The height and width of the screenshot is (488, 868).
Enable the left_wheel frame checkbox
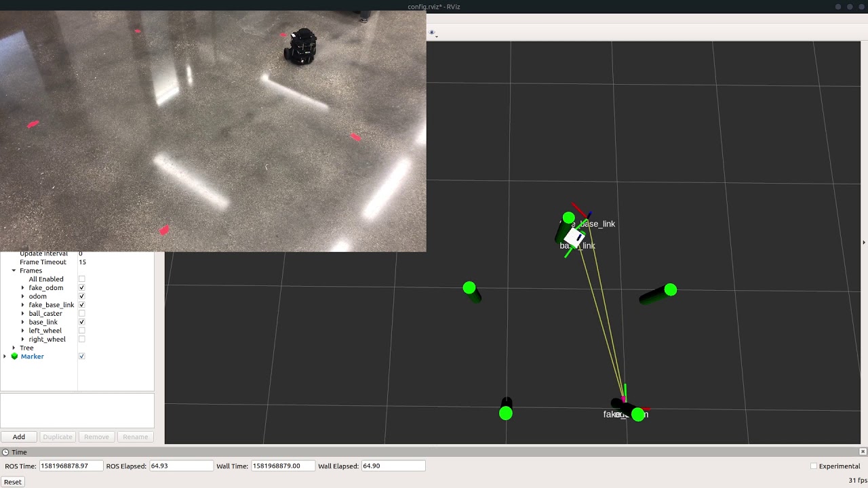(x=81, y=331)
